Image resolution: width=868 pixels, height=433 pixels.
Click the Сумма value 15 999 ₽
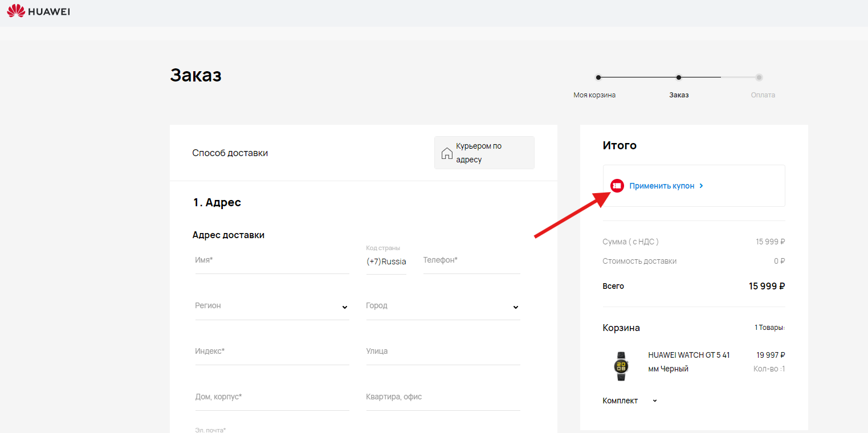point(771,242)
